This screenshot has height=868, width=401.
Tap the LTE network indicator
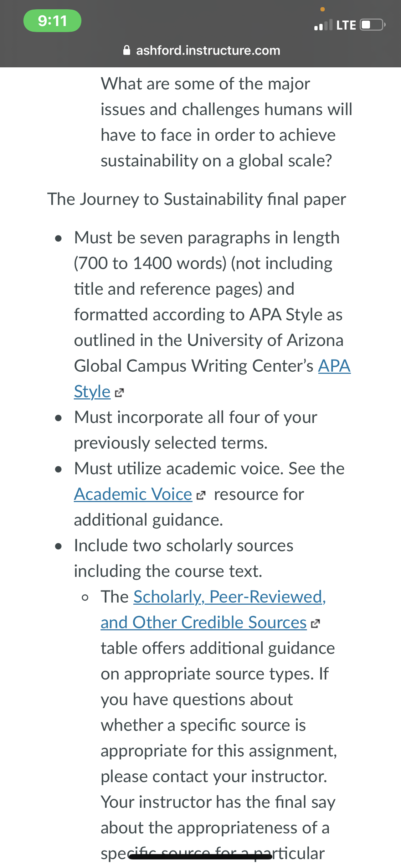pyautogui.click(x=346, y=25)
